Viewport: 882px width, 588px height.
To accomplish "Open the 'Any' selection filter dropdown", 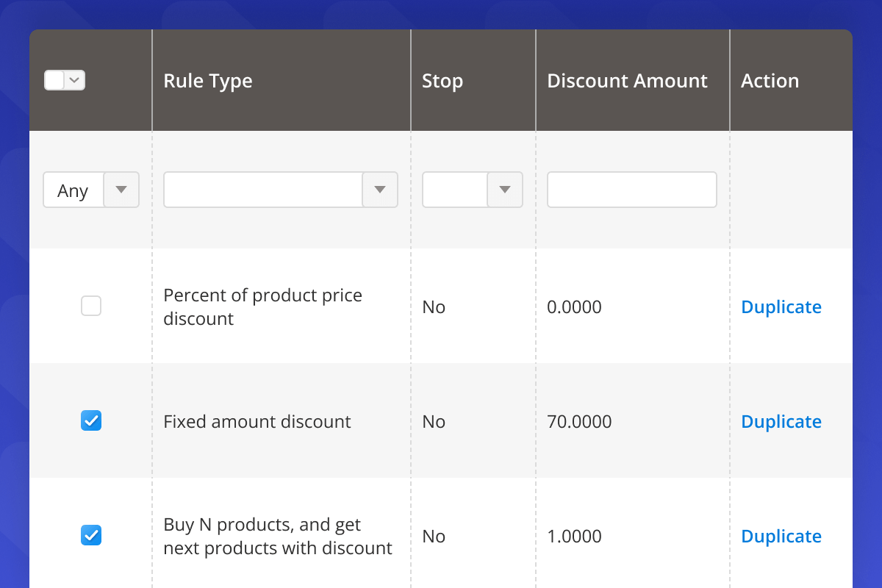I will point(91,190).
